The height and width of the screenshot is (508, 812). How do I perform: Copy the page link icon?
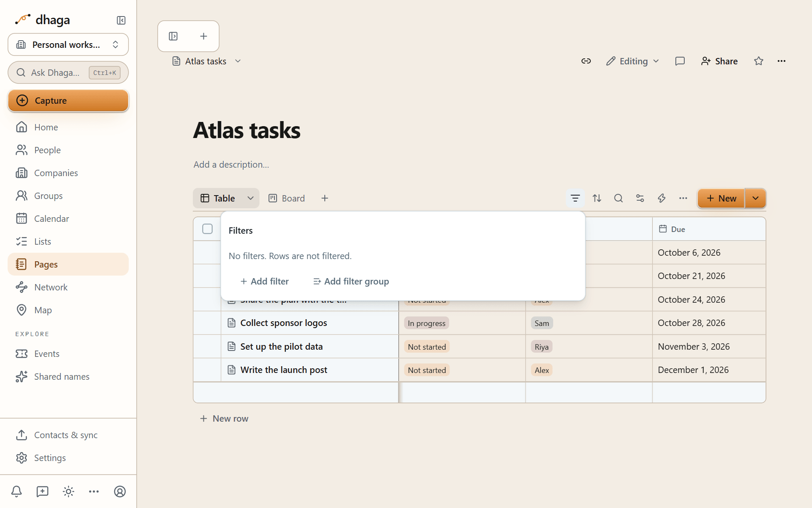point(586,61)
